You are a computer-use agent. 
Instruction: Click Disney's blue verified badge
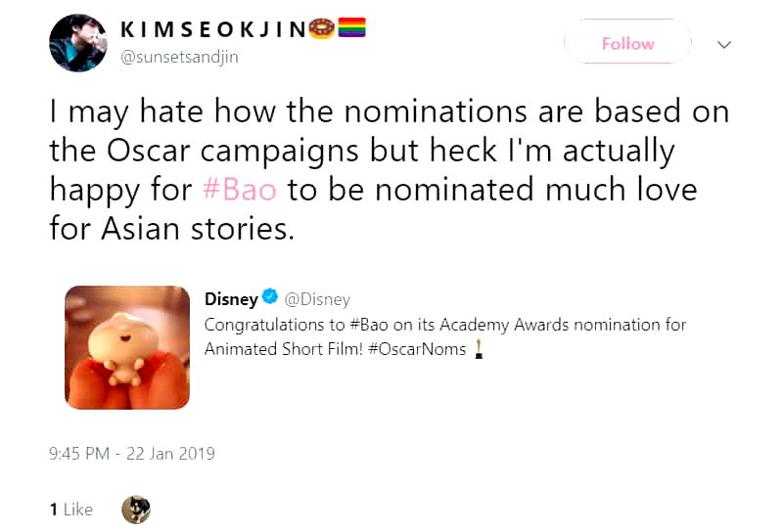pyautogui.click(x=270, y=299)
